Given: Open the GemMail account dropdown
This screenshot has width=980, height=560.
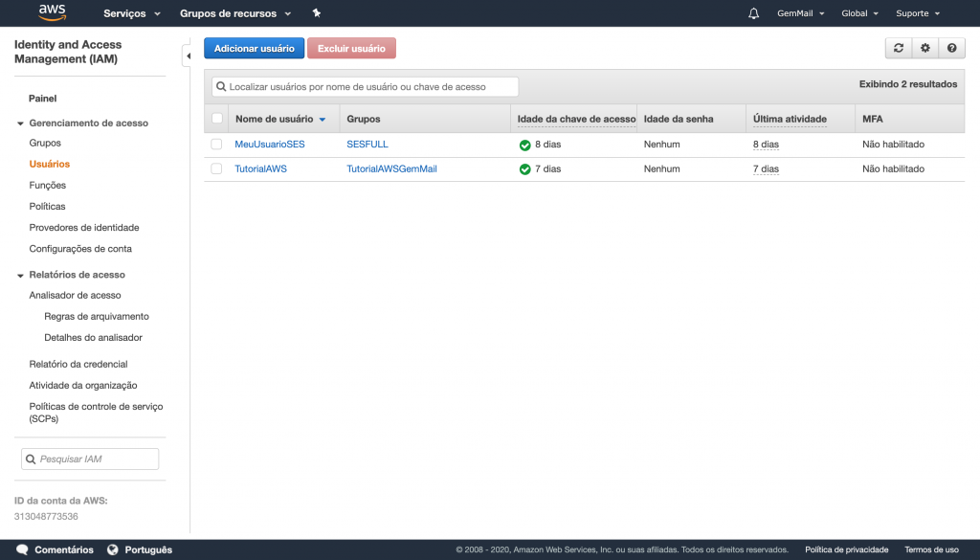Looking at the screenshot, I should [801, 13].
